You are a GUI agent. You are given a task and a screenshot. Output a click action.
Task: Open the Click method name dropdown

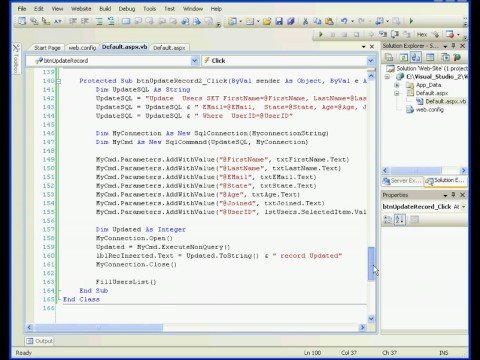click(x=370, y=61)
